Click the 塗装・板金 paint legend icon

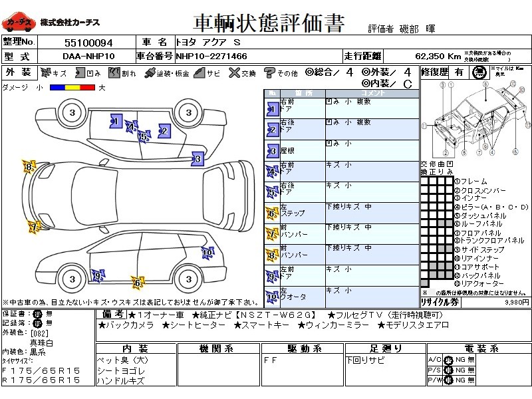pos(150,72)
